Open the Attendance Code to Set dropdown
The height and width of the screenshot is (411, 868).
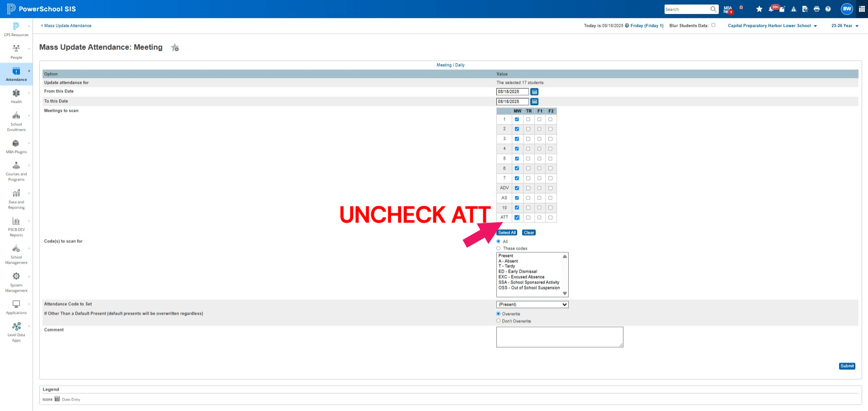(x=533, y=304)
